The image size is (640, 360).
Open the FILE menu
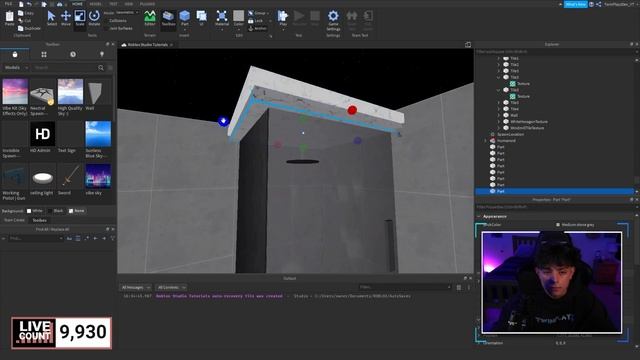point(8,4)
